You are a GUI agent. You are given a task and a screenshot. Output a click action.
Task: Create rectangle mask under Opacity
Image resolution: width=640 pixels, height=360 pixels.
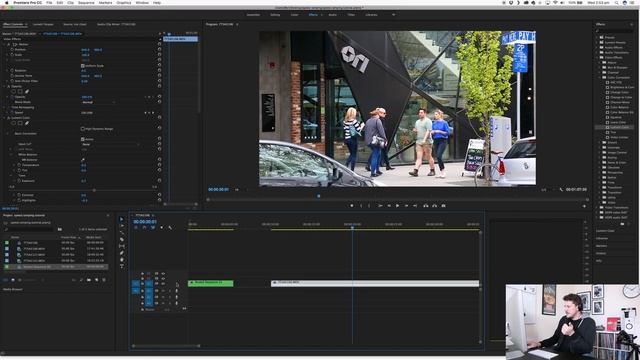(20, 91)
